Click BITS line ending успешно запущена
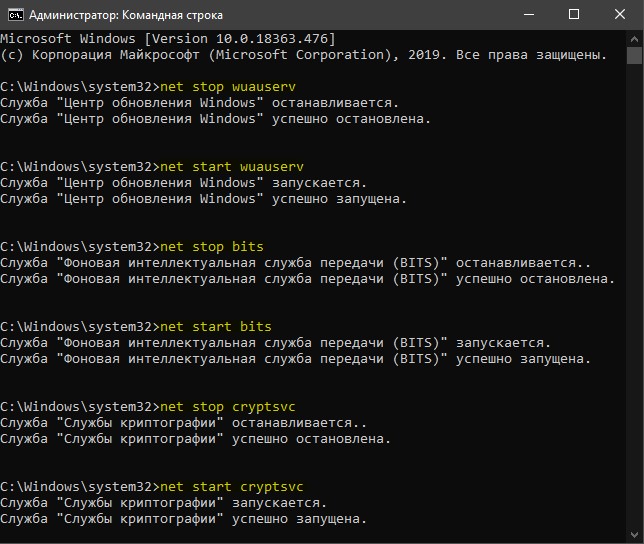The image size is (644, 544). pyautogui.click(x=296, y=359)
